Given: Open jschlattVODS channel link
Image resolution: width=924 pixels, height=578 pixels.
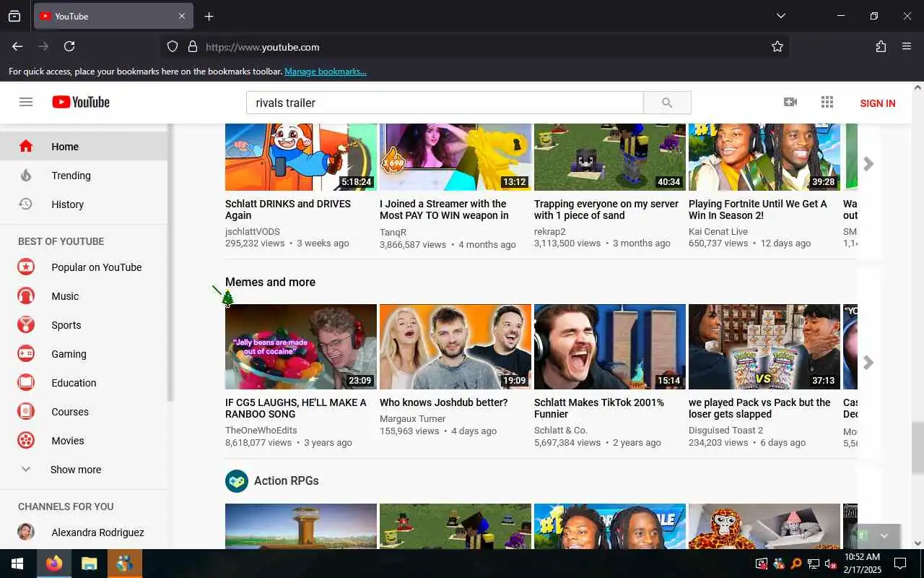Looking at the screenshot, I should coord(253,231).
